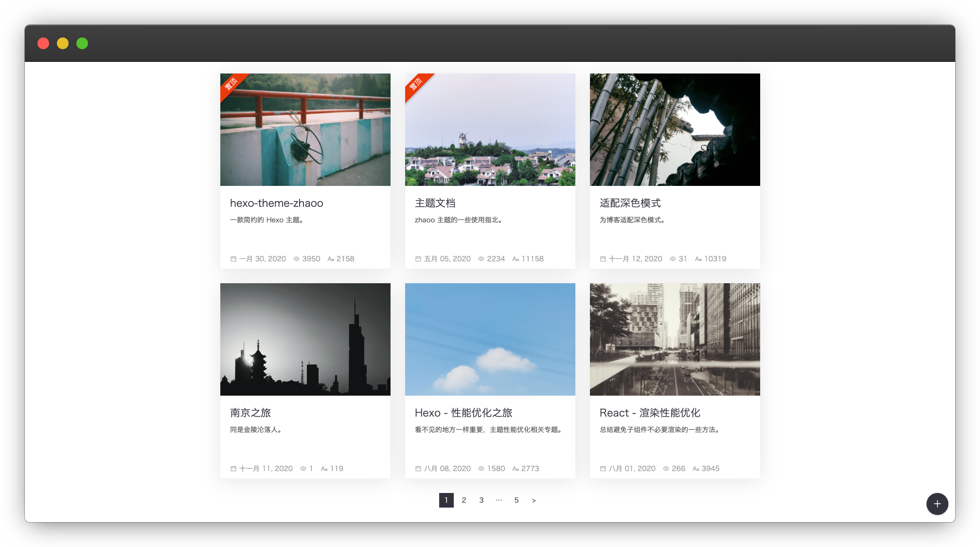Click eye views icon beside 3950

[x=296, y=259]
